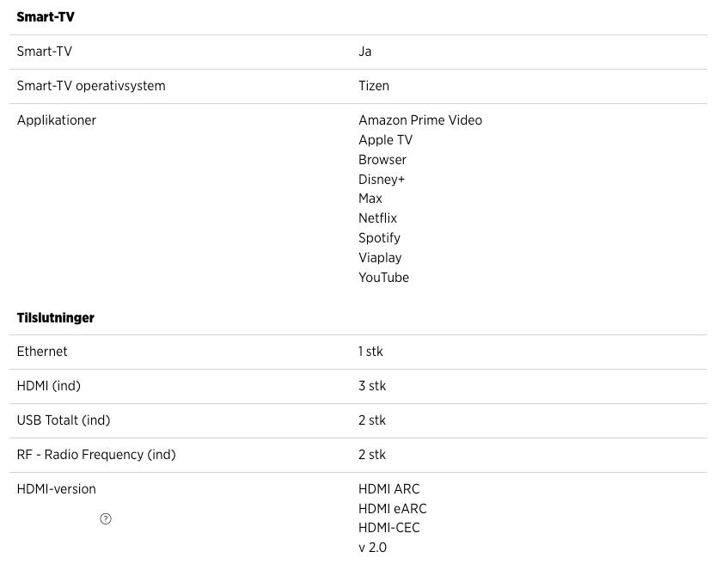The image size is (728, 570).
Task: Click the Max application entry
Action: (370, 199)
